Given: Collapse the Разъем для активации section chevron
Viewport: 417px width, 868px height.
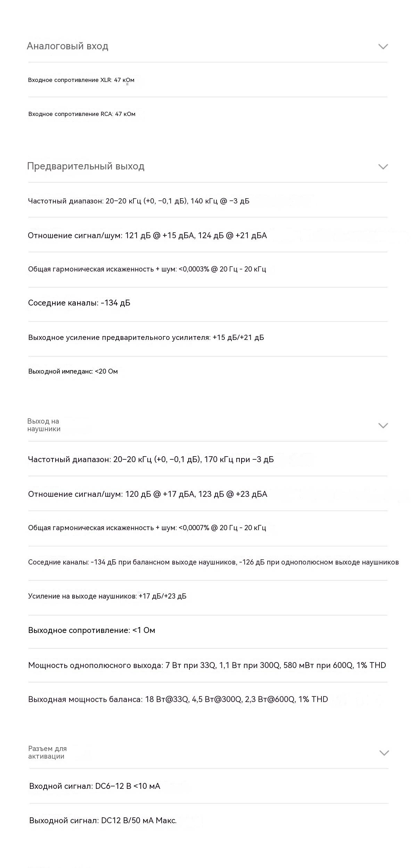Looking at the screenshot, I should (384, 753).
